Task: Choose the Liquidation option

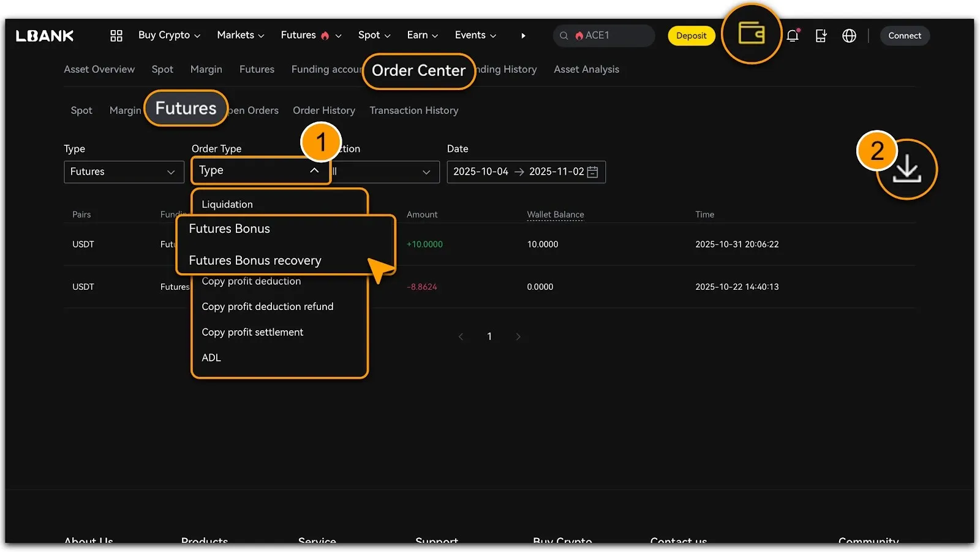Action: [227, 205]
